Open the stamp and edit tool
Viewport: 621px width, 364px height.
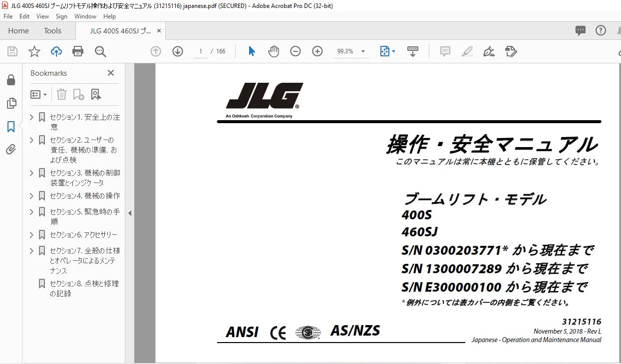pos(511,51)
